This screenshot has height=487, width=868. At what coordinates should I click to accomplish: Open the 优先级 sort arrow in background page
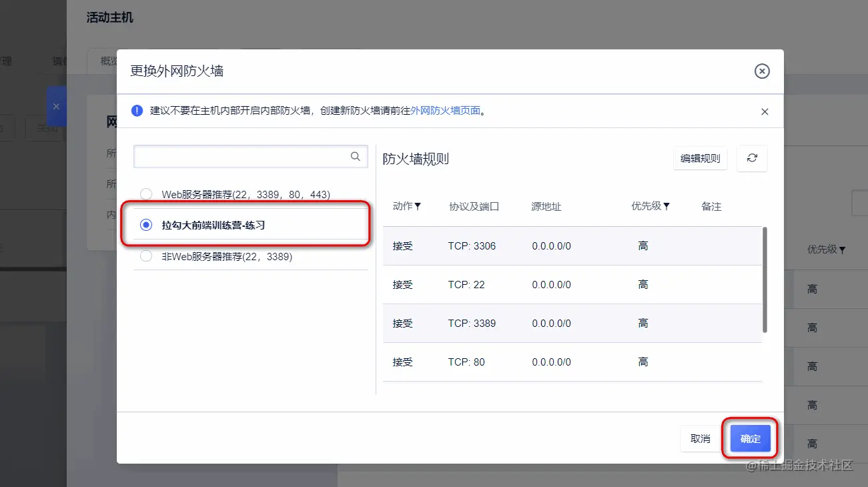(842, 250)
